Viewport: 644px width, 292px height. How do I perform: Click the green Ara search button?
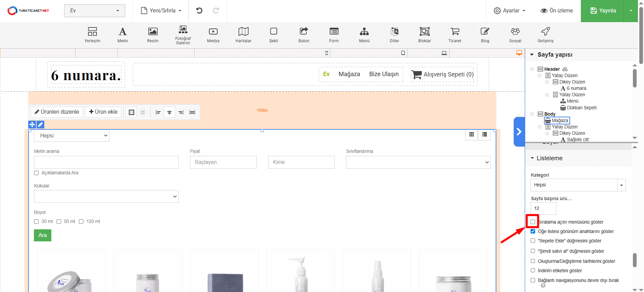43,235
